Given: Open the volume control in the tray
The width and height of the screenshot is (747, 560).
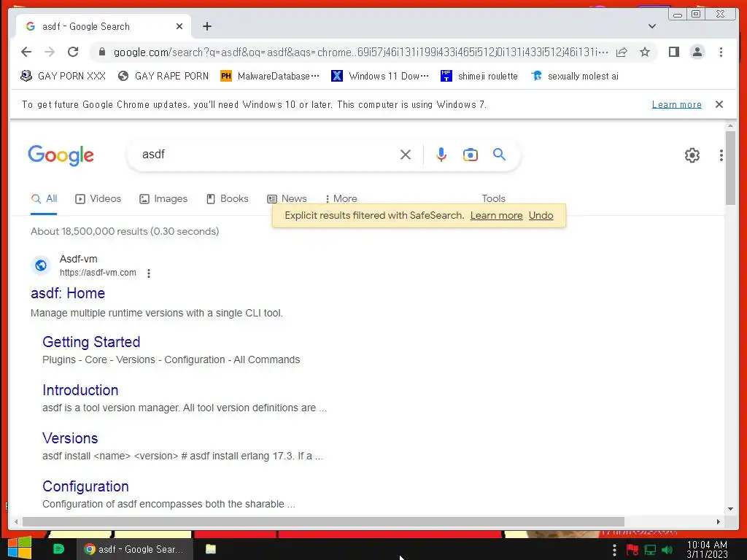Looking at the screenshot, I should coord(667,550).
